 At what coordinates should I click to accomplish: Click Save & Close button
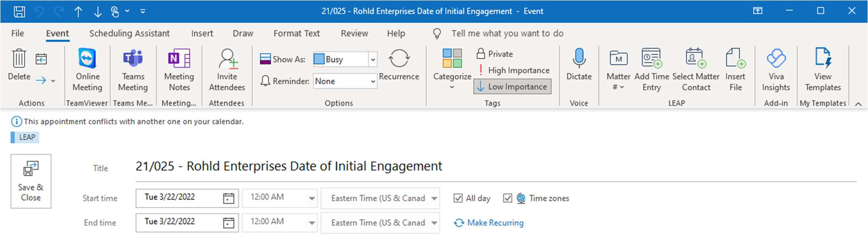(31, 181)
